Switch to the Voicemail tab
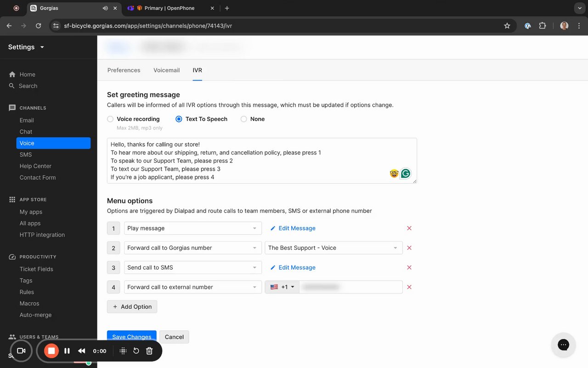 pos(166,70)
